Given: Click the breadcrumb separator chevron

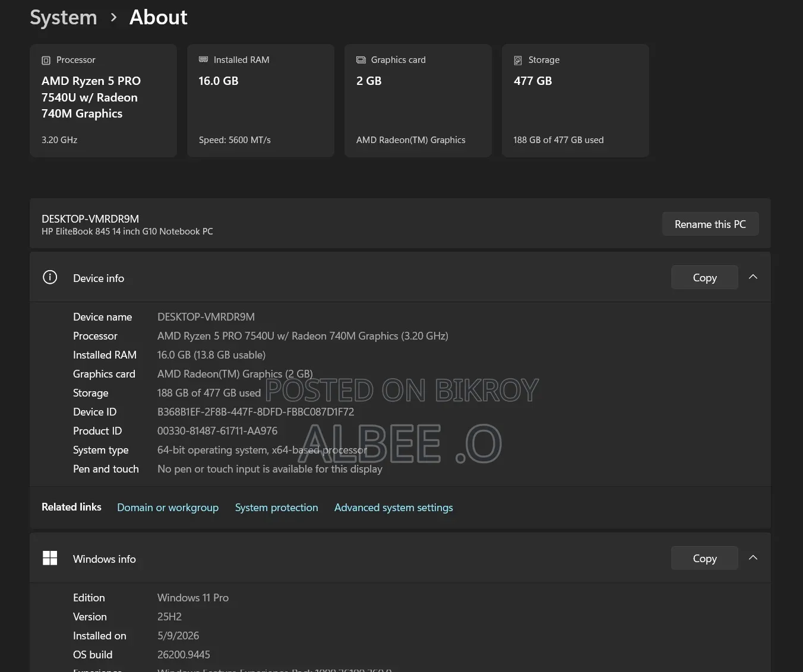Looking at the screenshot, I should click(113, 18).
